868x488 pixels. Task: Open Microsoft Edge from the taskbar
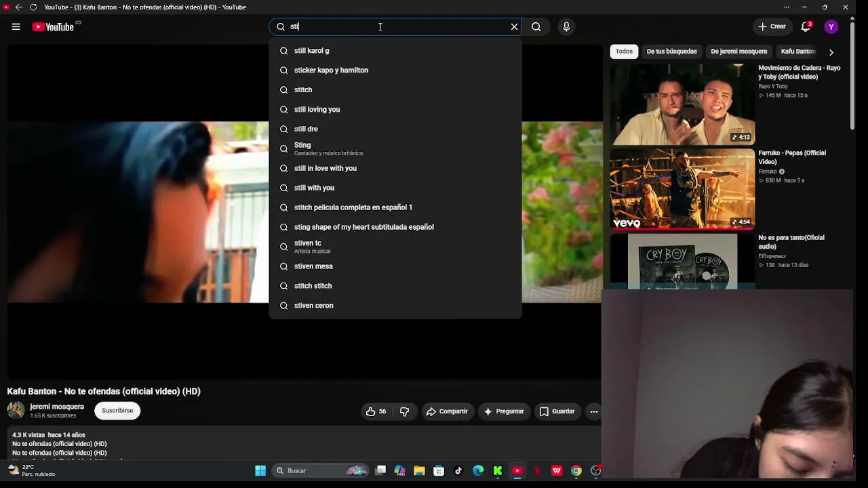[478, 471]
